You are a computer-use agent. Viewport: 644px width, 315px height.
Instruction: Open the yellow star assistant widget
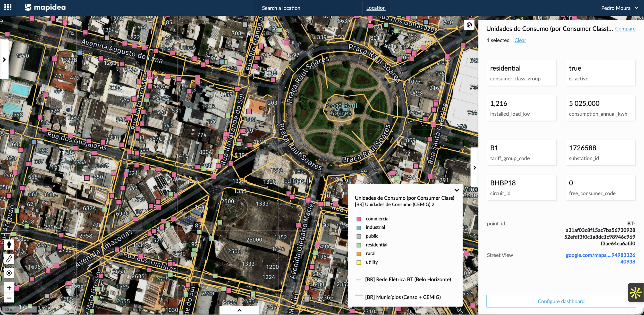635,293
